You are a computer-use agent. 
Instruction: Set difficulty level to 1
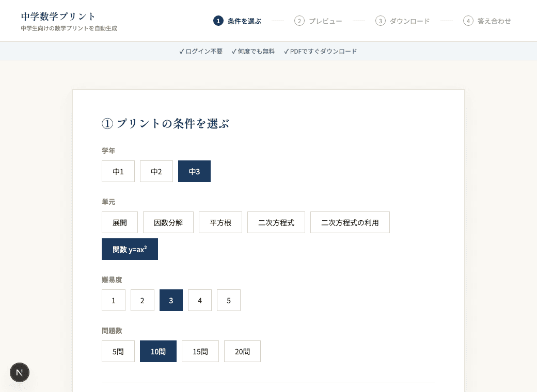click(x=114, y=300)
